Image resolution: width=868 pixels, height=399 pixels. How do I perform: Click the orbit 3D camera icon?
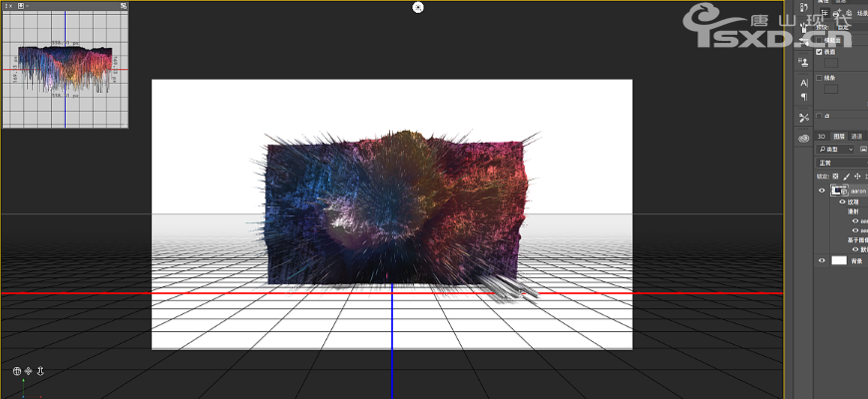(x=17, y=371)
